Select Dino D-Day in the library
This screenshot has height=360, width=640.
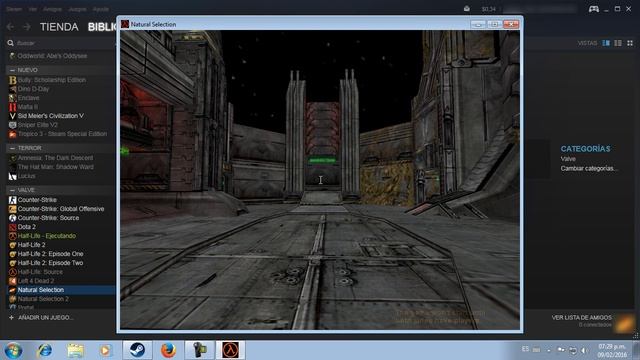pos(33,89)
